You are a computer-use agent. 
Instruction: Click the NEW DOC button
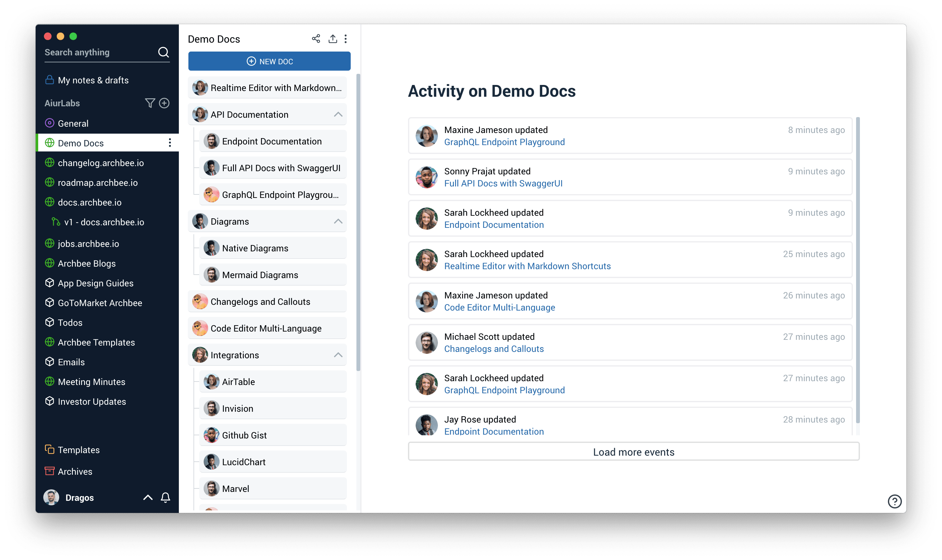269,61
